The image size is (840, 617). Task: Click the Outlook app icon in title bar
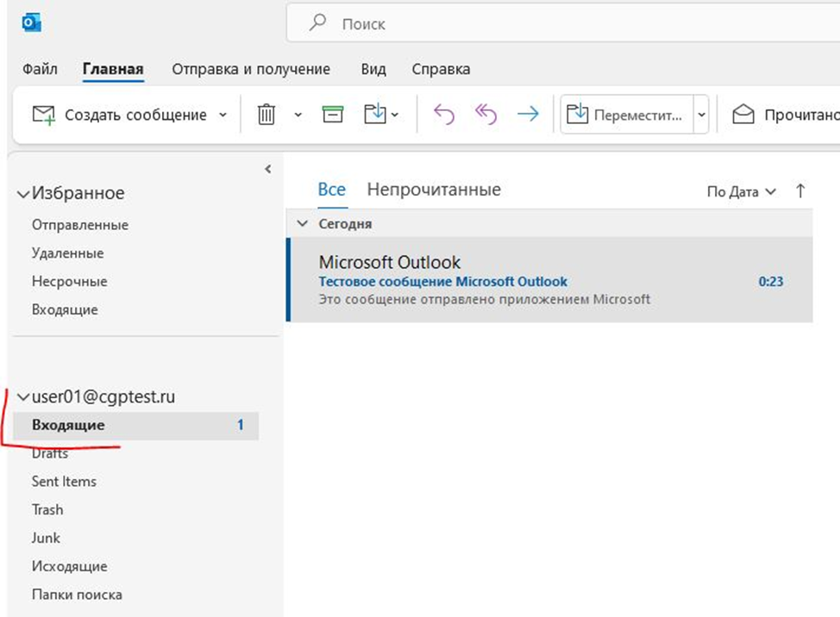point(32,23)
